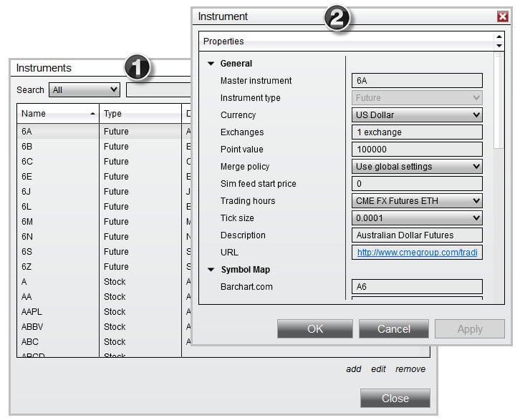The height and width of the screenshot is (420, 520).
Task: Click the OK button
Action: (314, 329)
